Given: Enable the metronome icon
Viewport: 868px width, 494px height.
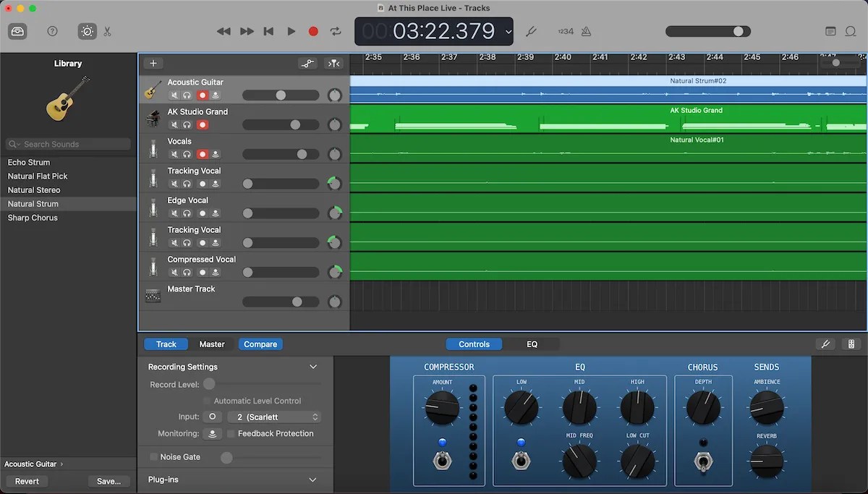Looking at the screenshot, I should pos(586,31).
